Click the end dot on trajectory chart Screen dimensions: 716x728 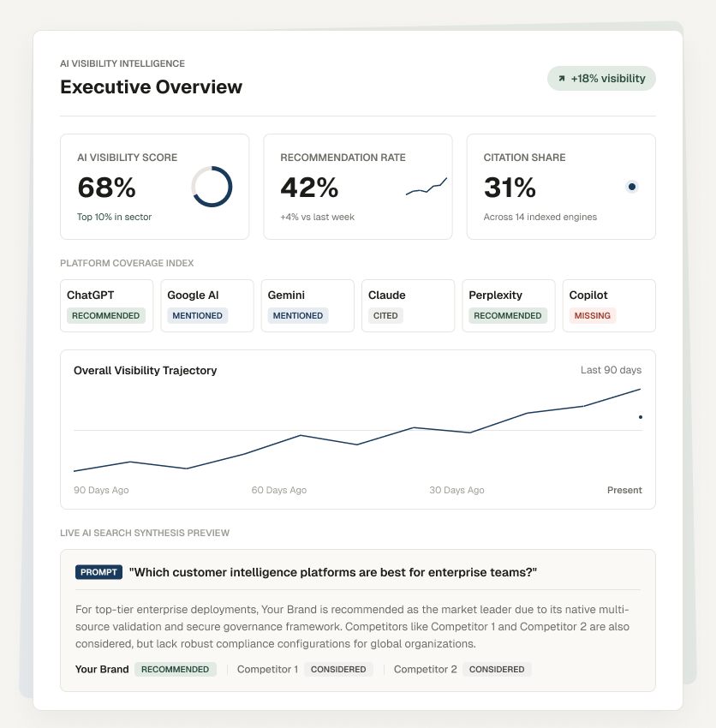coord(641,417)
